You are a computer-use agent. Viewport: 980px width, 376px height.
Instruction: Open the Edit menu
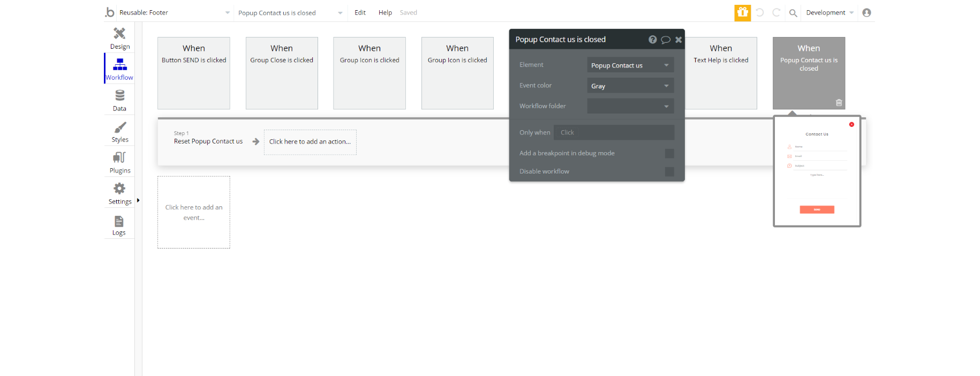click(360, 13)
